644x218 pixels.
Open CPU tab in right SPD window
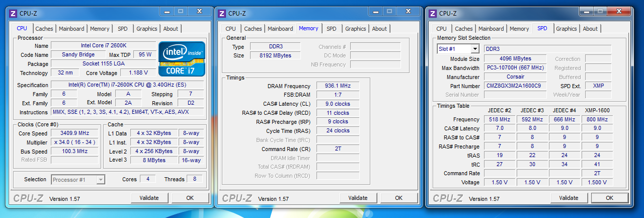coord(442,29)
